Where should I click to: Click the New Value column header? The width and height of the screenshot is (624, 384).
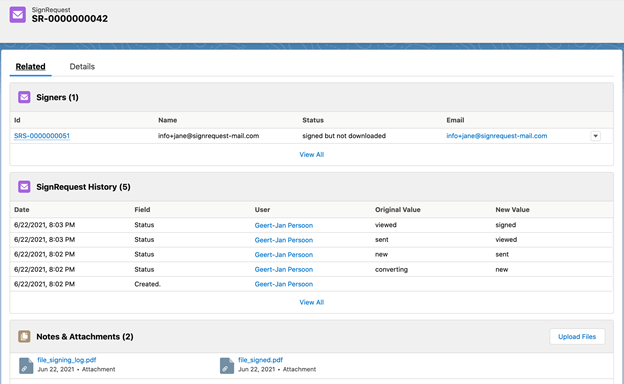point(512,210)
